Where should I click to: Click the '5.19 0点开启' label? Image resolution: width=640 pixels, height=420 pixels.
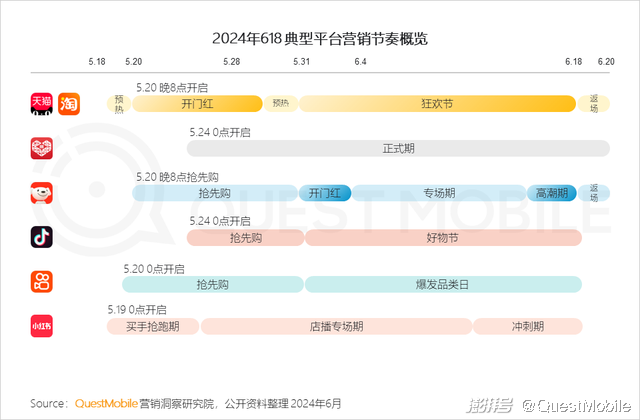click(x=137, y=310)
